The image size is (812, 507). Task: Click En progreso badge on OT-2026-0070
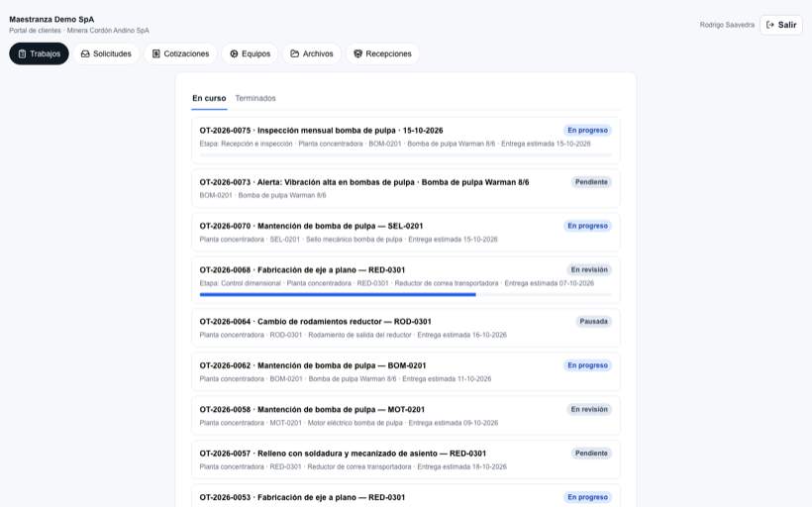tap(587, 227)
